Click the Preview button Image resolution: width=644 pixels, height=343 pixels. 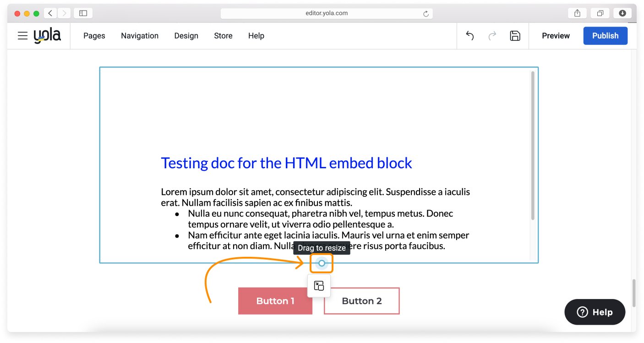556,35
